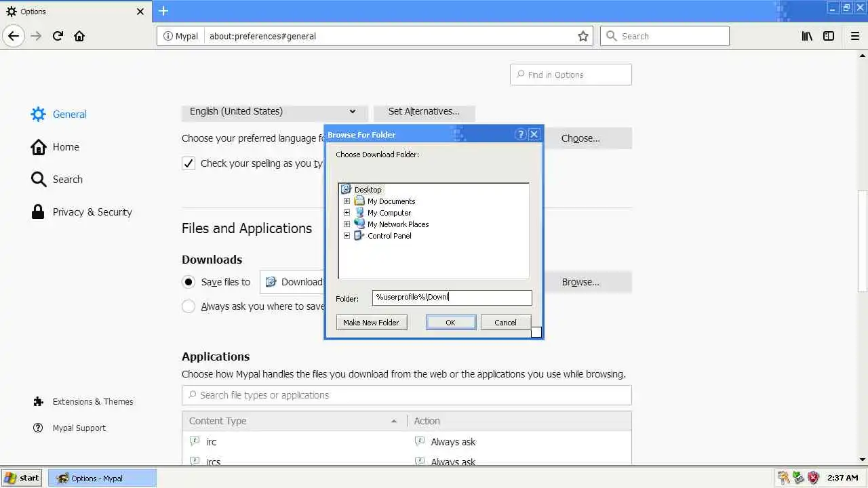Cancel the Browse For Folder dialog

pos(505,322)
